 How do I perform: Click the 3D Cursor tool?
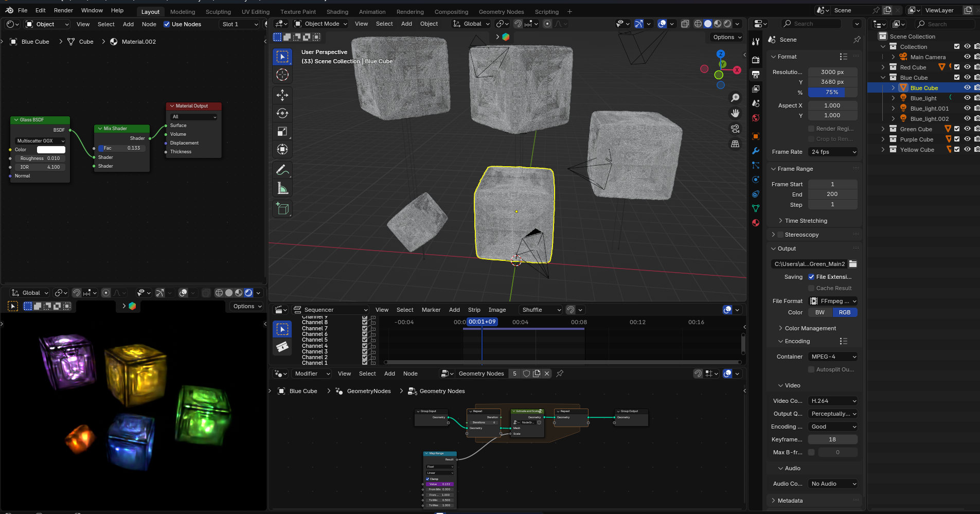pyautogui.click(x=282, y=75)
